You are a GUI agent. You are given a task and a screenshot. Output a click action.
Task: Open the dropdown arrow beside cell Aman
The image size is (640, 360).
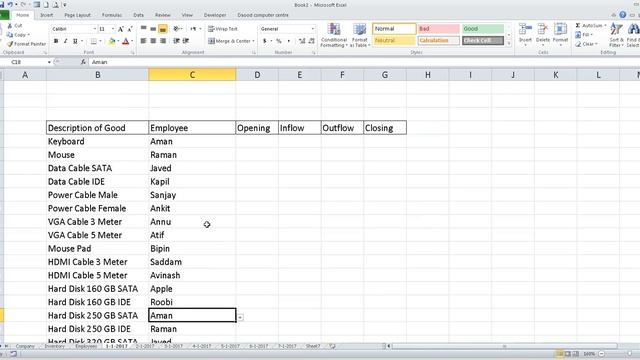tap(240, 317)
